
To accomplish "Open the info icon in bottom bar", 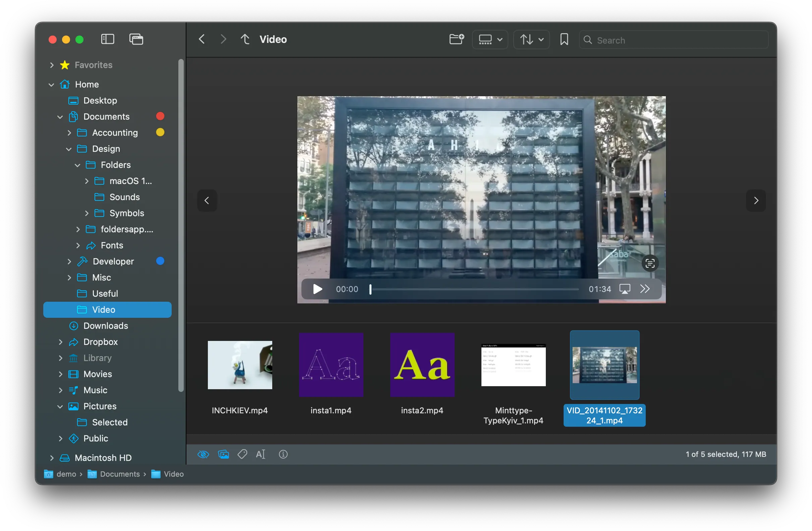I will pos(283,454).
